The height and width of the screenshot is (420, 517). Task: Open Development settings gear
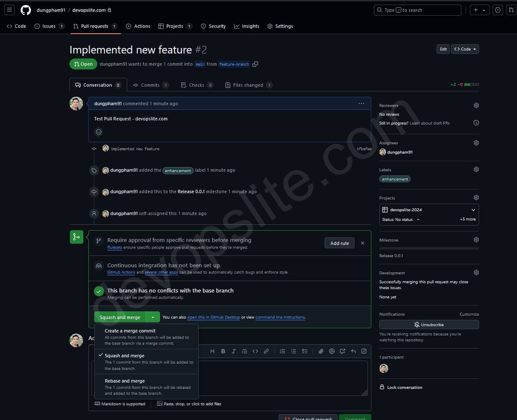pyautogui.click(x=476, y=272)
